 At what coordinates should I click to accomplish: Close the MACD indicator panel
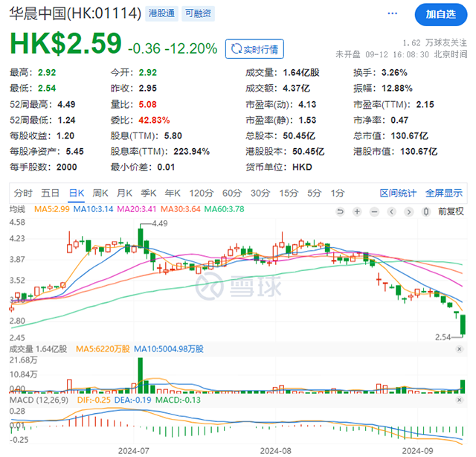(460, 400)
